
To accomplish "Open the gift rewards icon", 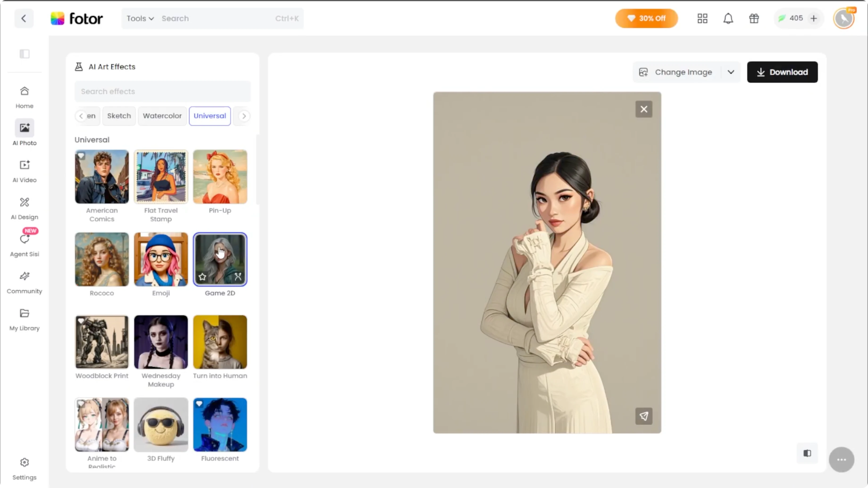I will click(754, 18).
